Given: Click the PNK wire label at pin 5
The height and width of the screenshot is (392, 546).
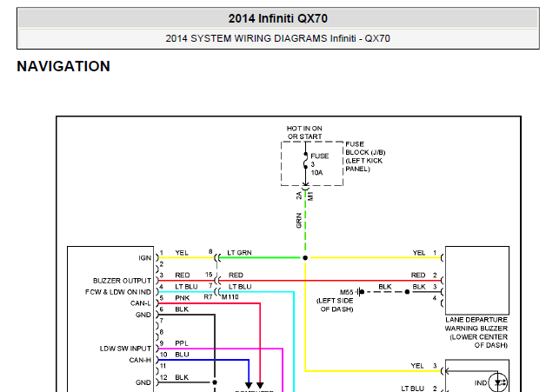Looking at the screenshot, I should pyautogui.click(x=182, y=298).
